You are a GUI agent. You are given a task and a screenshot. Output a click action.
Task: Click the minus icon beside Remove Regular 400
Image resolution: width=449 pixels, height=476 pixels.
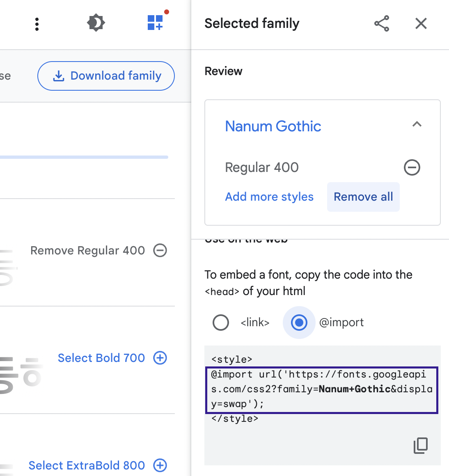tap(160, 250)
